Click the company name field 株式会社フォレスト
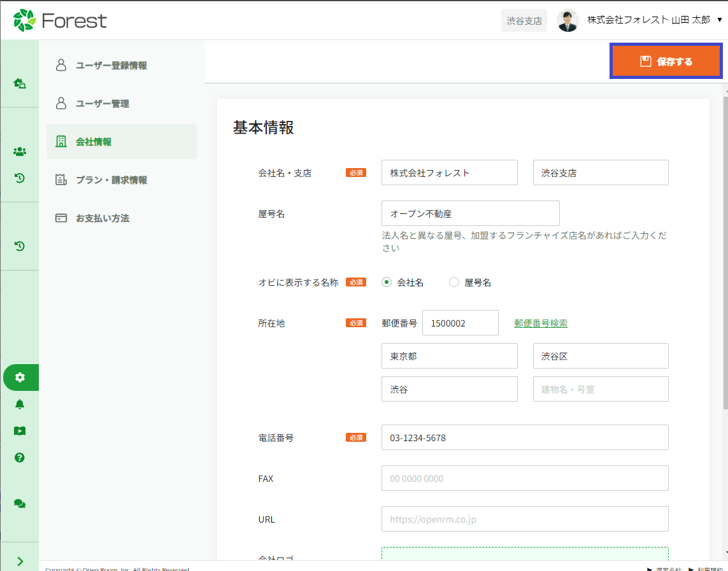This screenshot has width=728, height=571. pos(450,173)
